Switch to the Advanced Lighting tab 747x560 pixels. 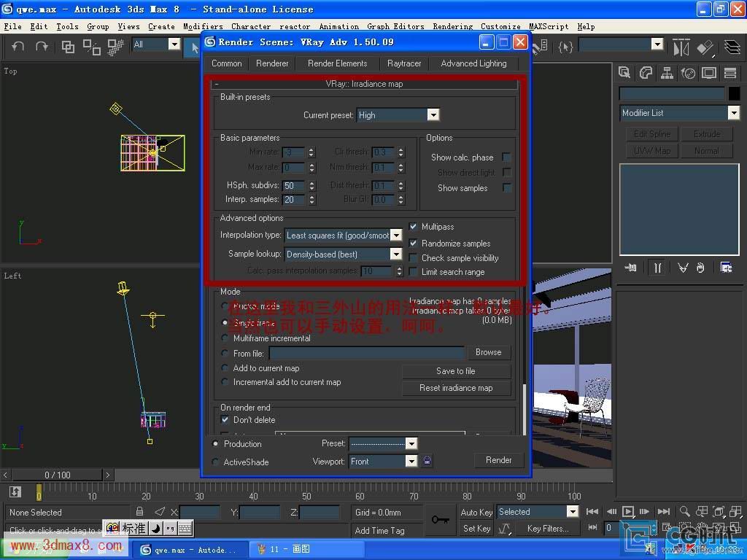pos(473,63)
